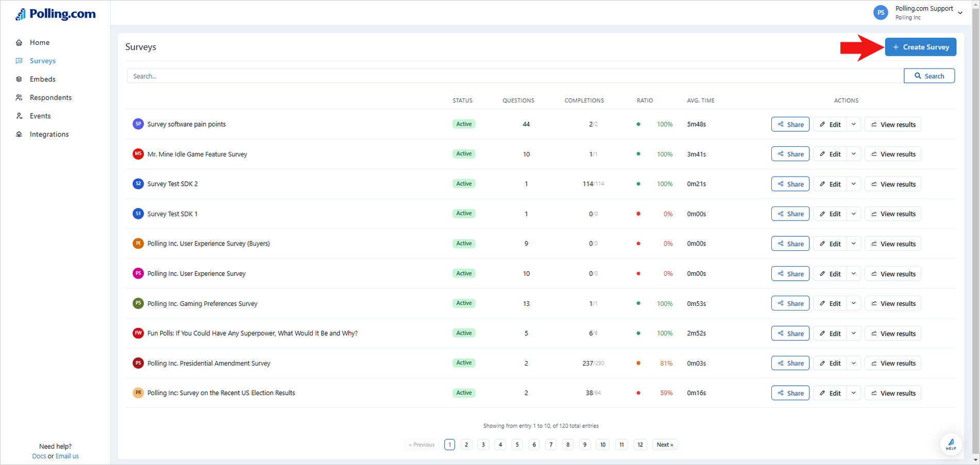Viewport: 980px width, 465px height.
Task: Expand edit options for Mr. Mine Idle Game survey
Action: pyautogui.click(x=853, y=154)
